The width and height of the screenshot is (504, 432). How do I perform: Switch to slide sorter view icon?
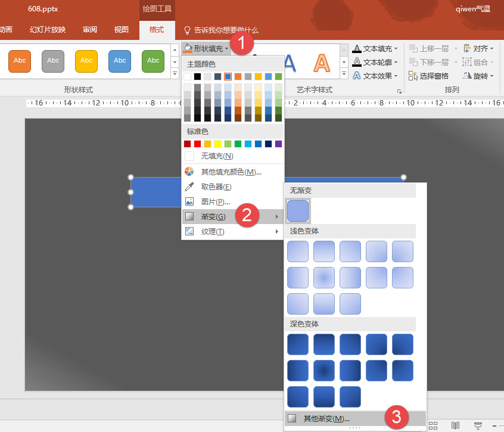pyautogui.click(x=433, y=426)
